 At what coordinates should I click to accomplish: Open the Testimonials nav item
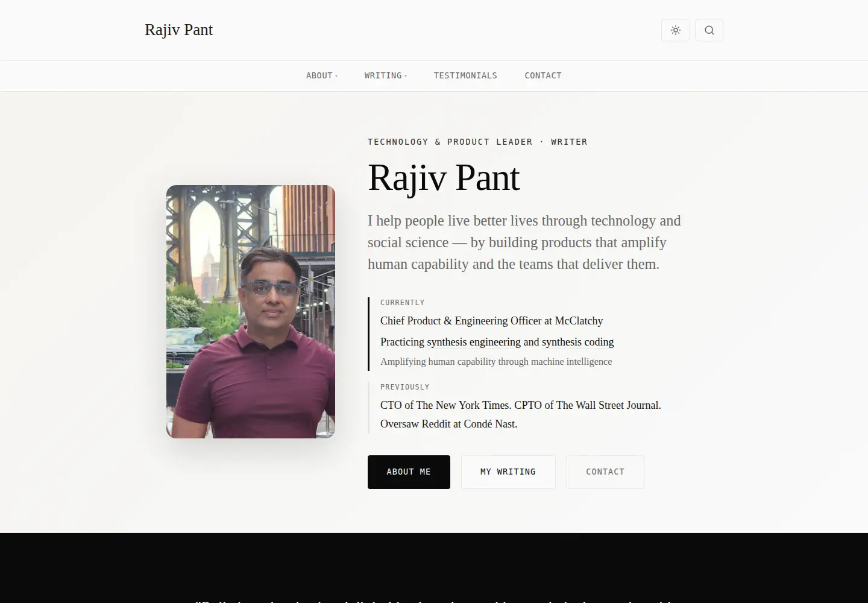[465, 75]
